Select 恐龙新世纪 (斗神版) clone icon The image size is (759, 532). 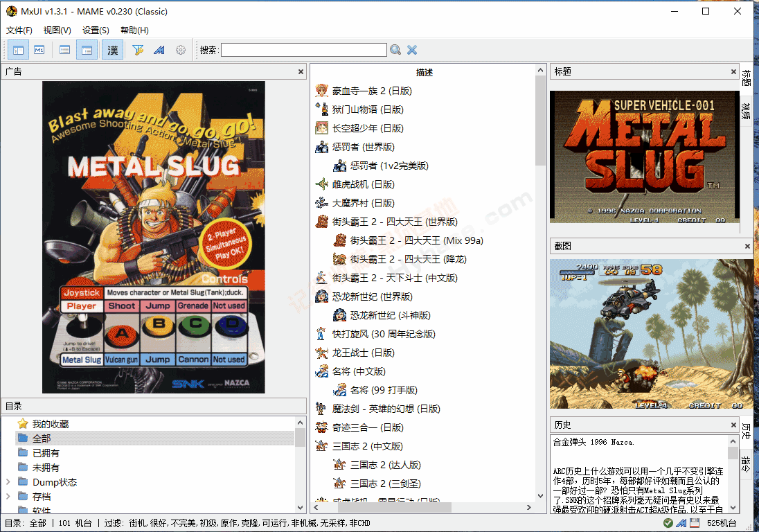(x=340, y=315)
